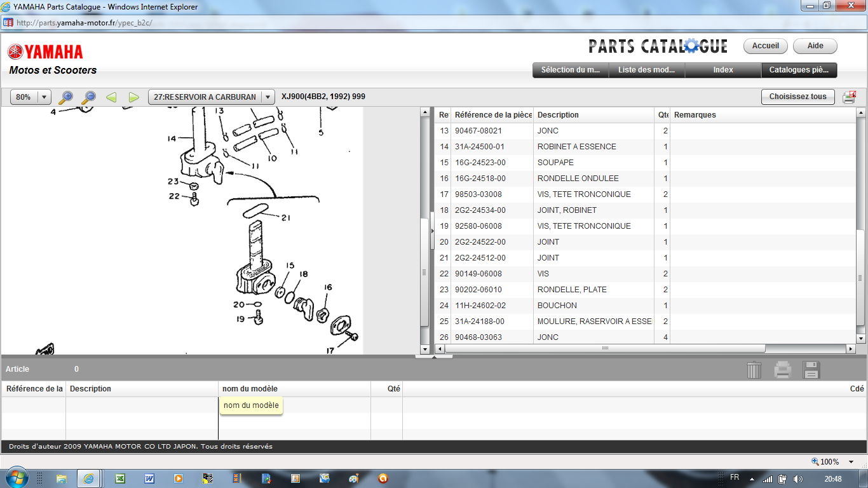Select row 22 VIS
The image size is (868, 488).
click(x=646, y=274)
